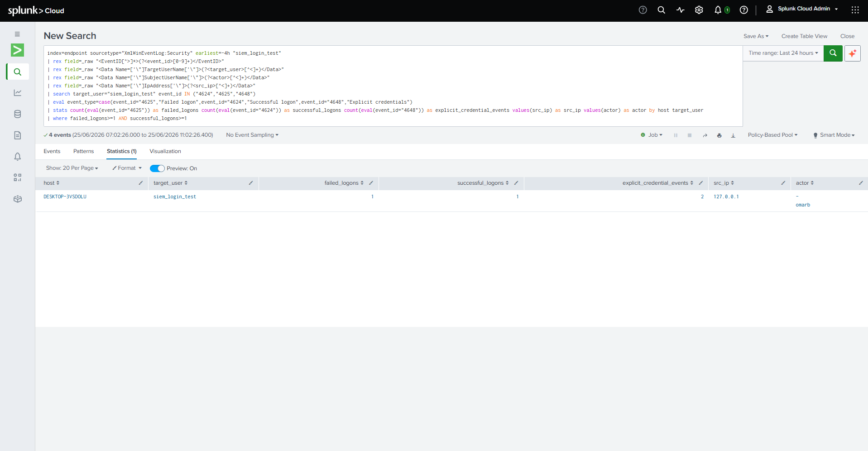Toggle the Preview switch off

pyautogui.click(x=157, y=168)
